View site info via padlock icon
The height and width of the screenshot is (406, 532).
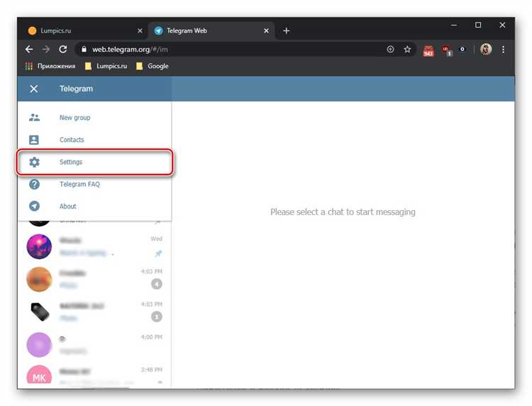[84, 49]
